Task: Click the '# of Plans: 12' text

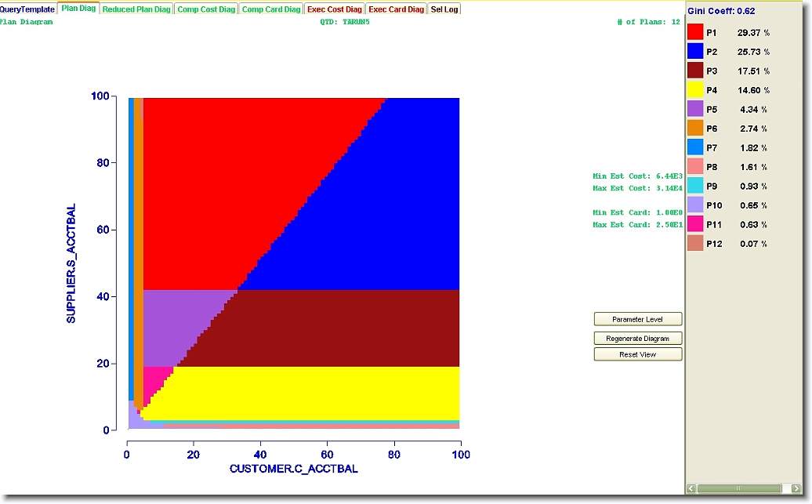Action: click(x=648, y=22)
